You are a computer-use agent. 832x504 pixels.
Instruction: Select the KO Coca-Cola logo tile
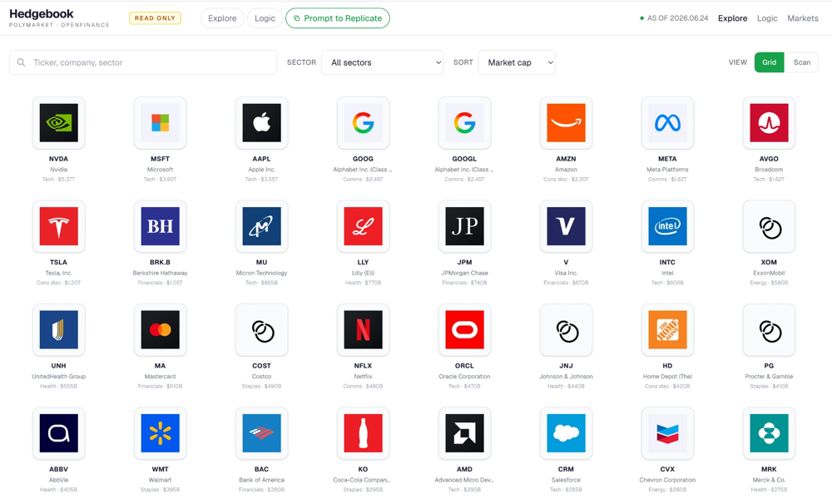(x=363, y=433)
